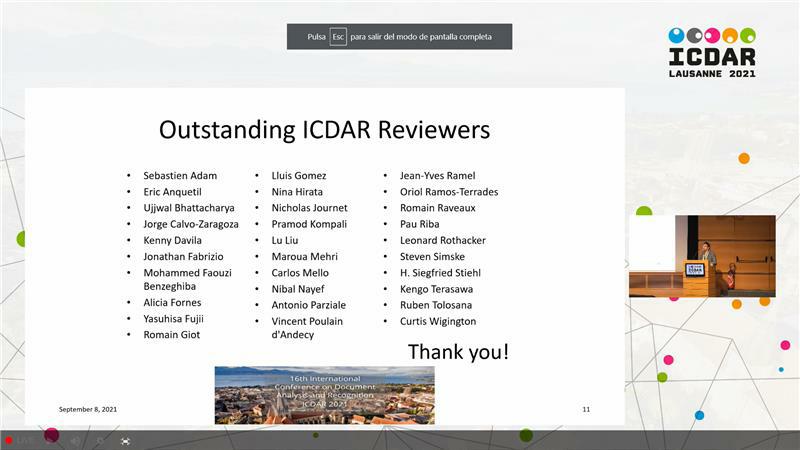Click the name 'Yasuhisa Fujii'
This screenshot has width=800, height=450.
[173, 319]
